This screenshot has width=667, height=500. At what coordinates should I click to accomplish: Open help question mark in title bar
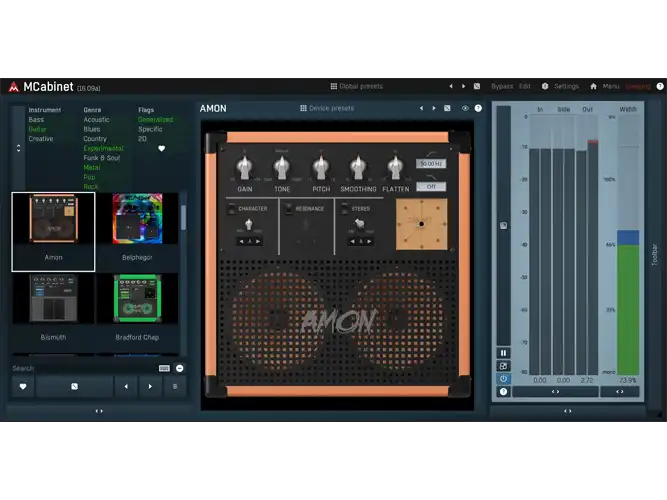click(660, 86)
